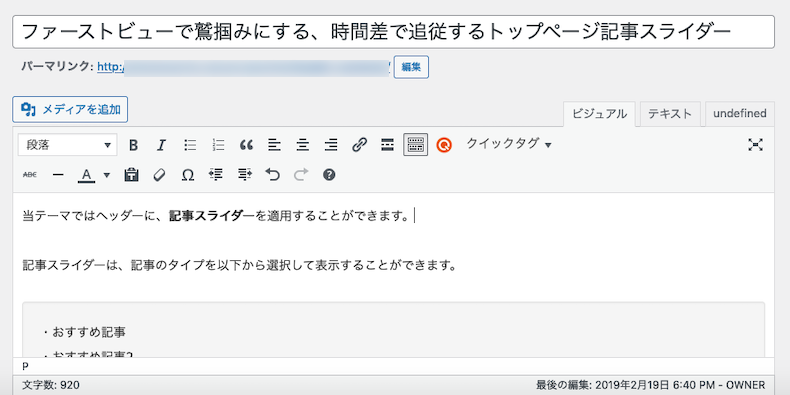Click the 最後の編集 timestamp text
Viewport: 790px width, 395px height.
[x=650, y=385]
